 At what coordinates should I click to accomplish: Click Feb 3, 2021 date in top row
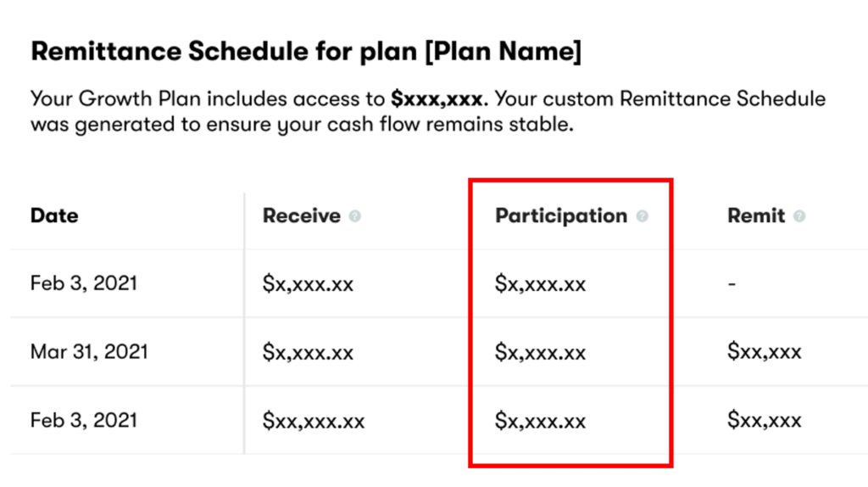[83, 283]
